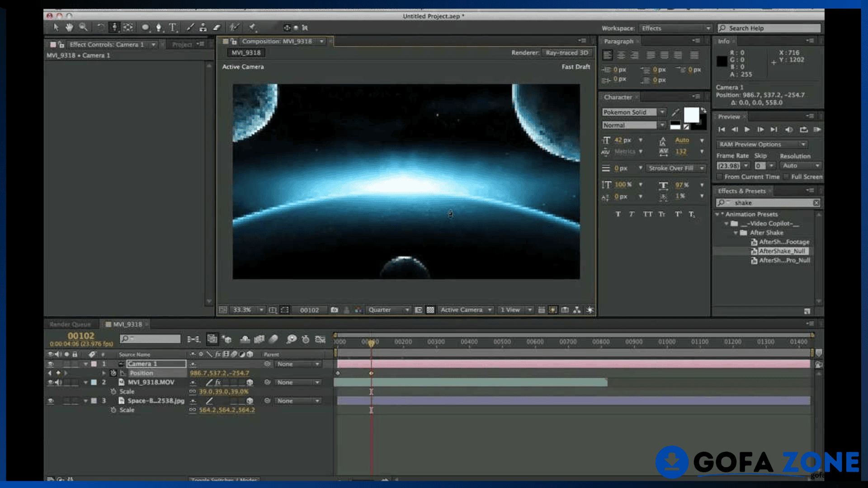Screen dimensions: 868x488
Task: Toggle 3D layer switch for MVI_9318.MOV
Action: coord(250,383)
